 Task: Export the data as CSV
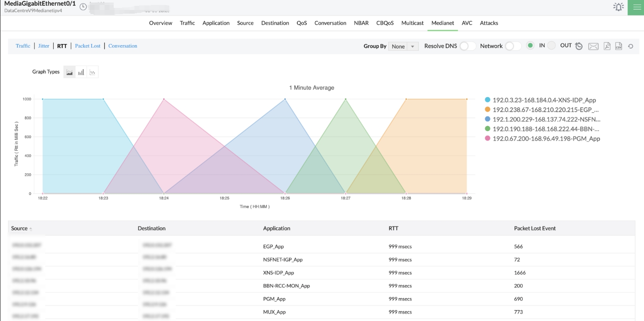coord(619,46)
